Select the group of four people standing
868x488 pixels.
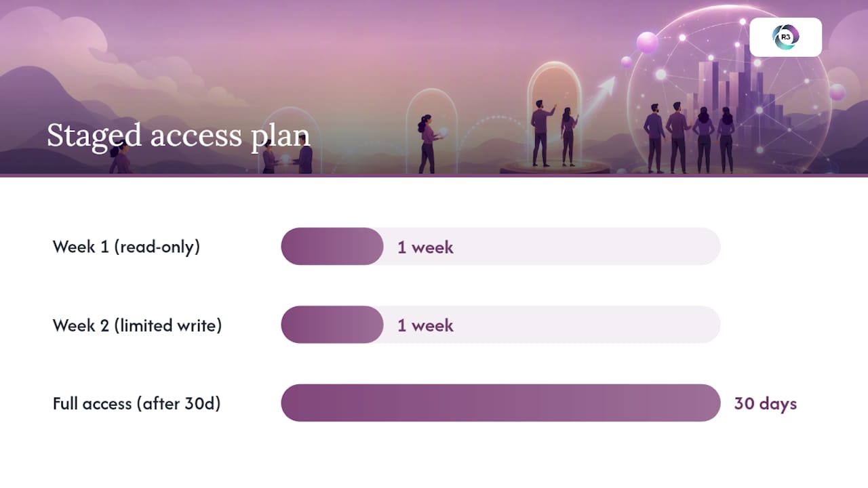tap(689, 137)
